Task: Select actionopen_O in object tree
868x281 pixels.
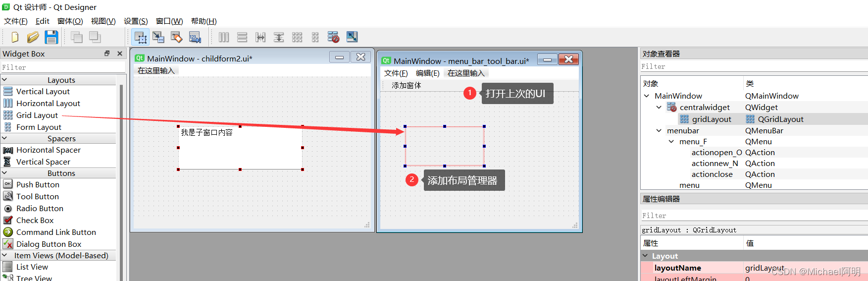Action: [716, 153]
